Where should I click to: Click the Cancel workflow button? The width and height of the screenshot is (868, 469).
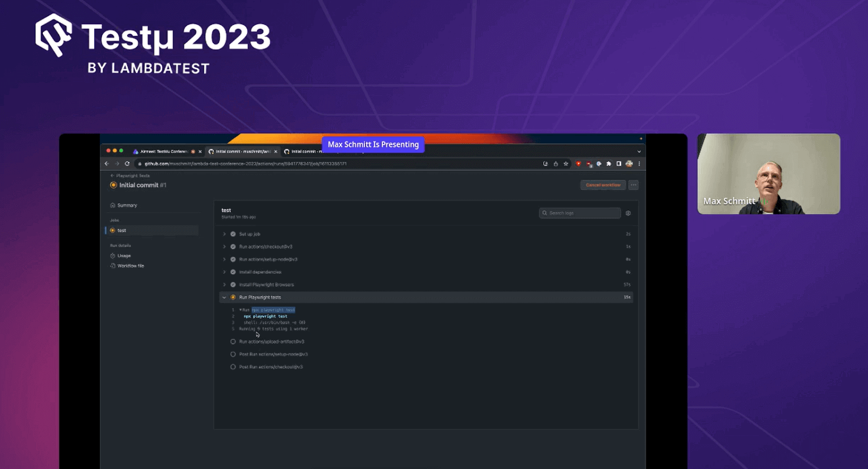pyautogui.click(x=603, y=185)
